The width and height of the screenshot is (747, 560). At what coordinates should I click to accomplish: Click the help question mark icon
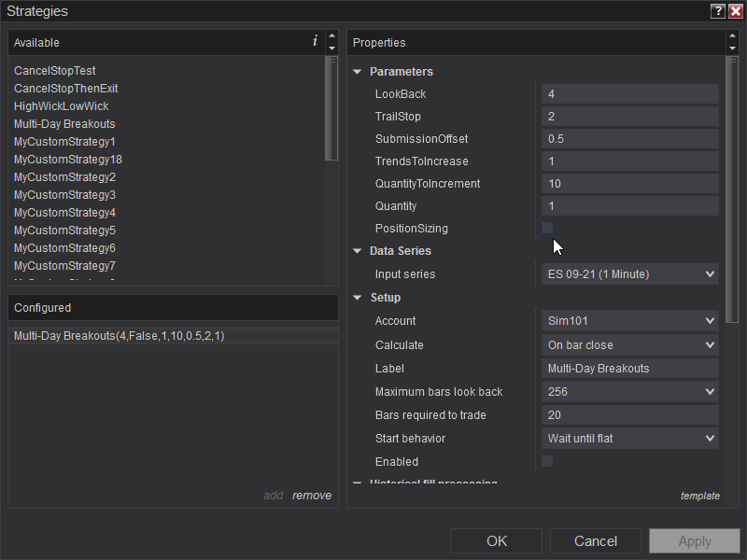point(717,11)
